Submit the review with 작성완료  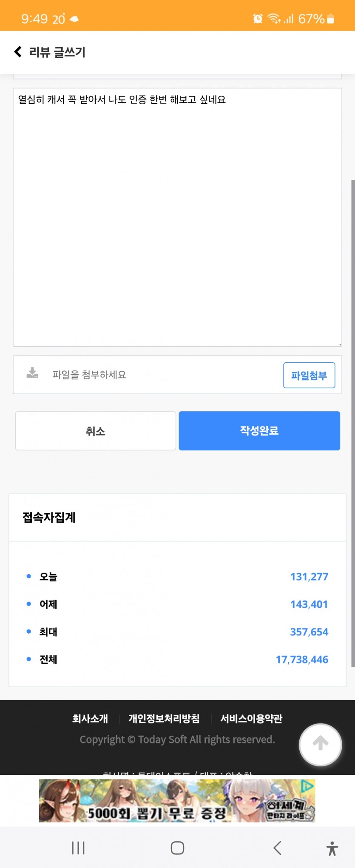(259, 430)
